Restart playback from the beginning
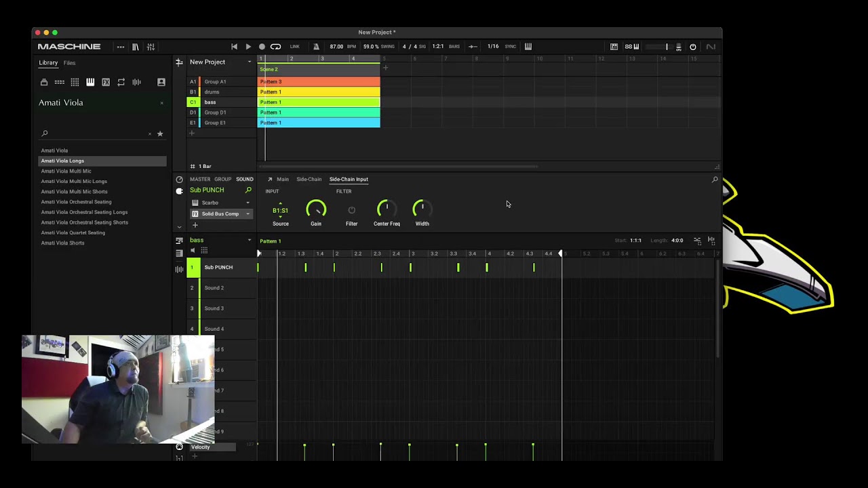 [x=235, y=47]
